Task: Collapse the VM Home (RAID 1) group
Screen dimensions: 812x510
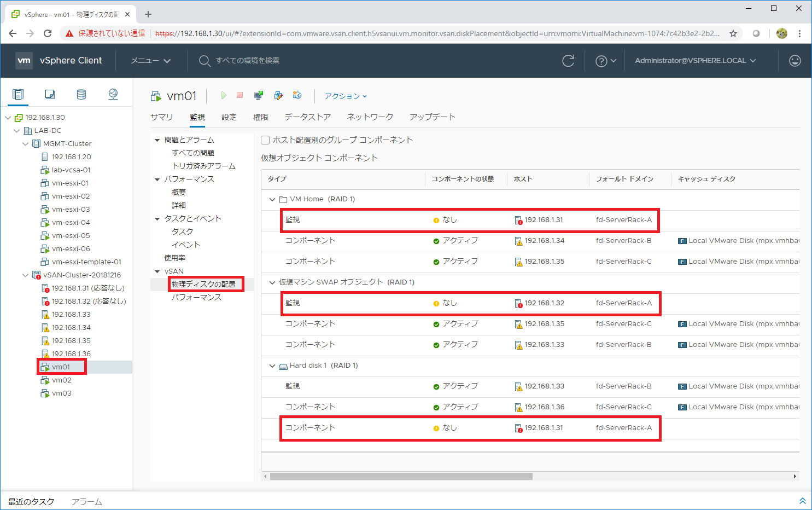Action: tap(272, 199)
